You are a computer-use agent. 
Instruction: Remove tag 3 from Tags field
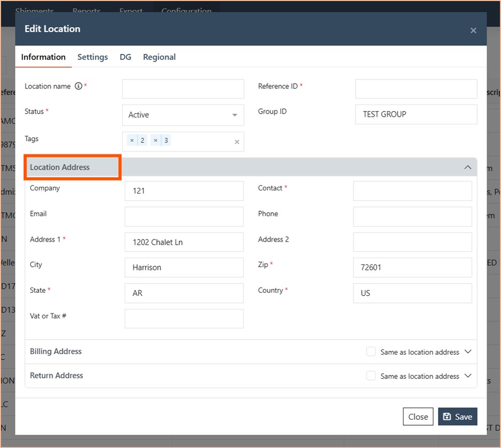tap(156, 140)
